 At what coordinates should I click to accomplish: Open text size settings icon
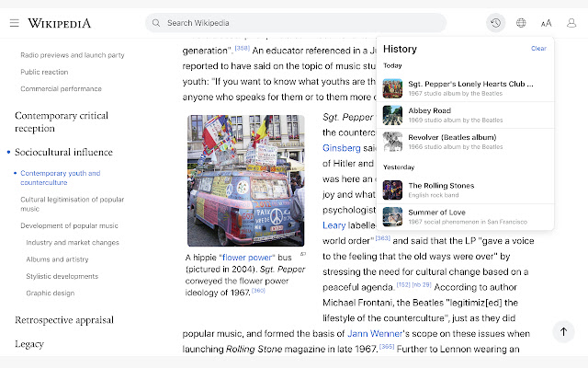(x=547, y=23)
